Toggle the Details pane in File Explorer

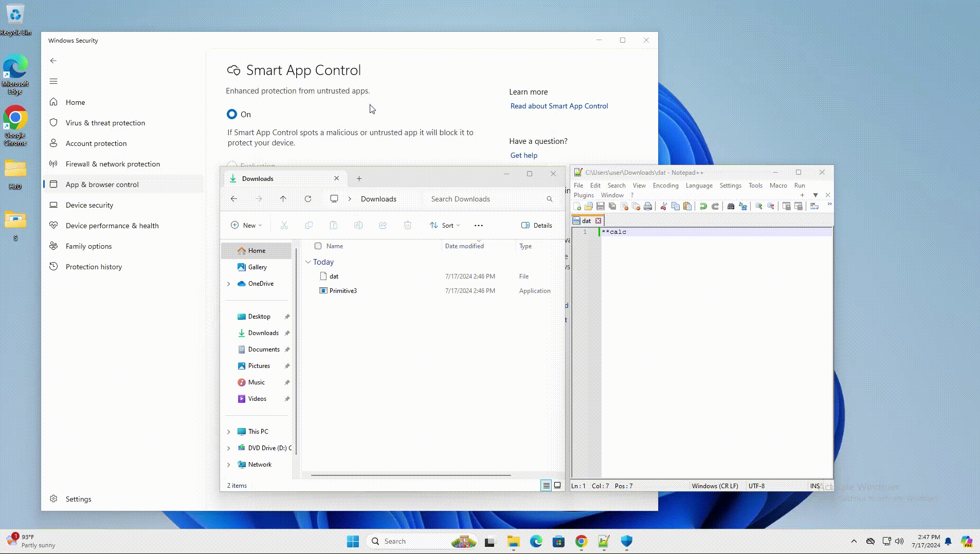536,225
